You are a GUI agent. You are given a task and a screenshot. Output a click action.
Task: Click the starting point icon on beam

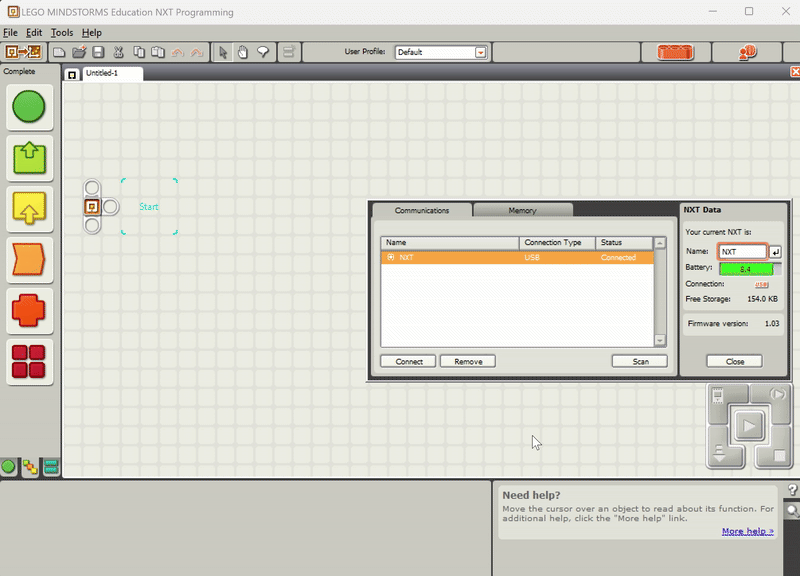[x=92, y=207]
